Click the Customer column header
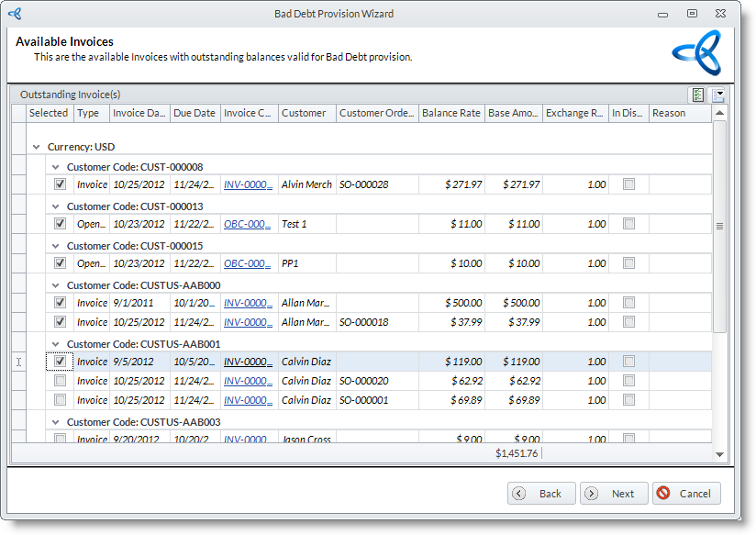This screenshot has width=756, height=535. 304,113
